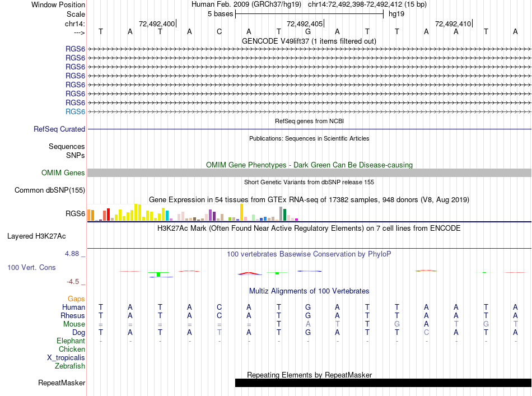Click the Layered H3K27Ac track label
This screenshot has height=396, width=532.
(36, 236)
